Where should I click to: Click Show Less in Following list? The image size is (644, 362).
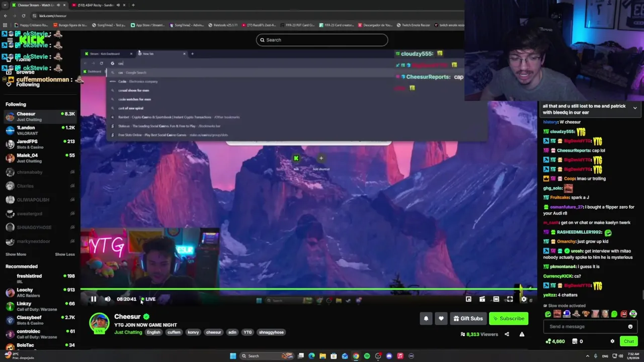(65, 254)
